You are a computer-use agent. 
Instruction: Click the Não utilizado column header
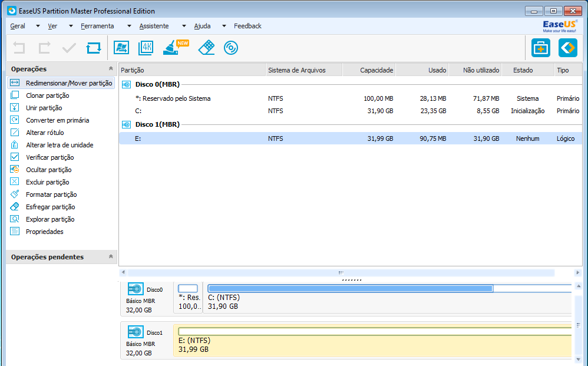[x=475, y=70]
